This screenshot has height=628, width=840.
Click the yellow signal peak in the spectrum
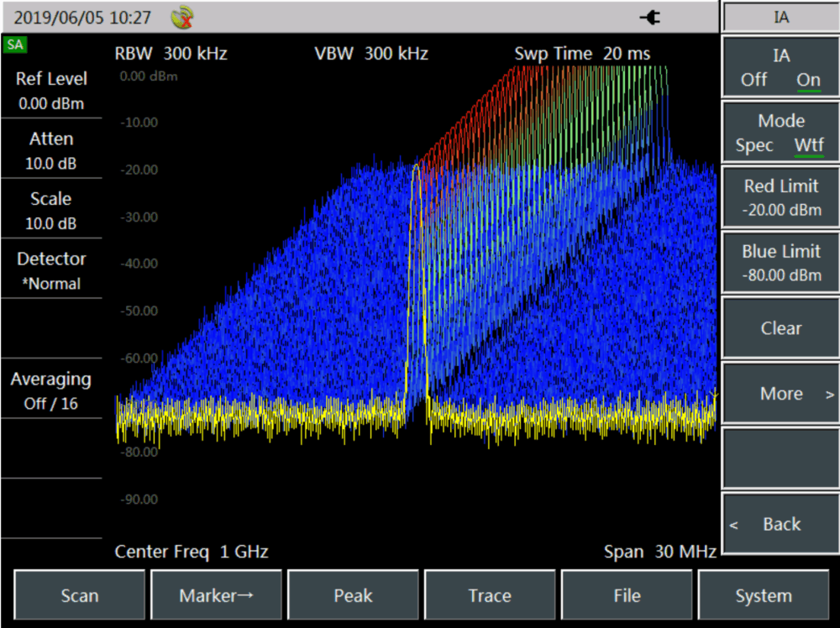point(416,166)
